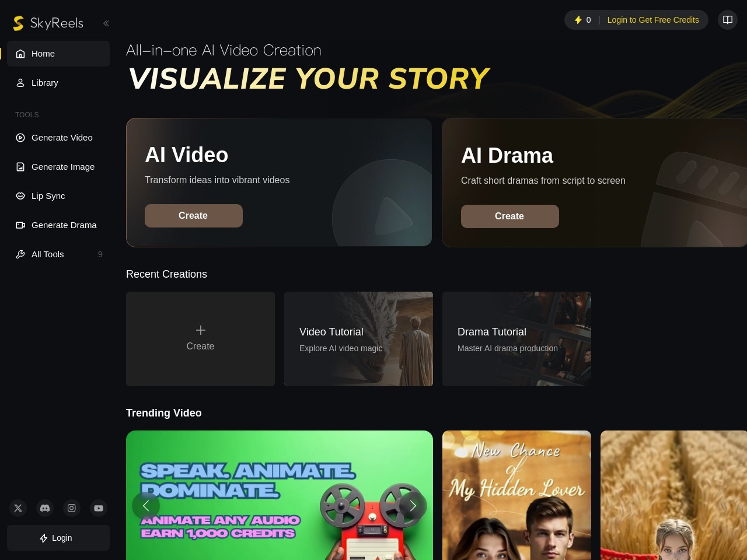Click the SkyReels logo
The image size is (747, 560).
click(x=48, y=23)
